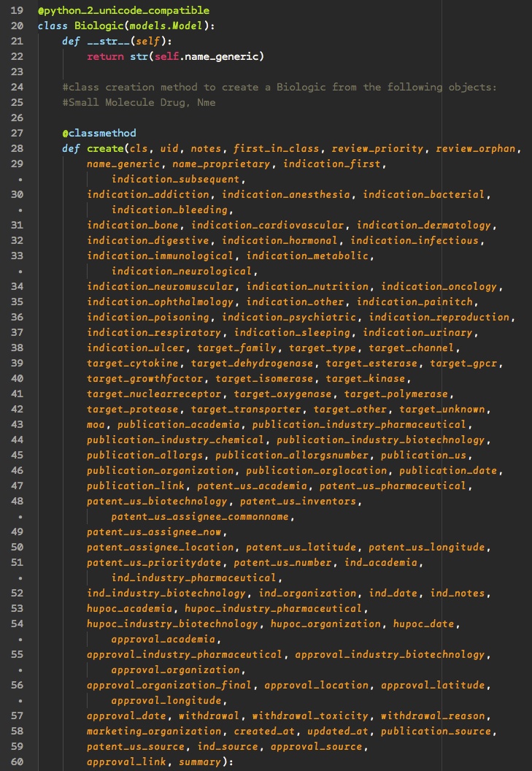Click the indication_psychiatric parameter
Screen dimensions: 532x771
click(289, 317)
